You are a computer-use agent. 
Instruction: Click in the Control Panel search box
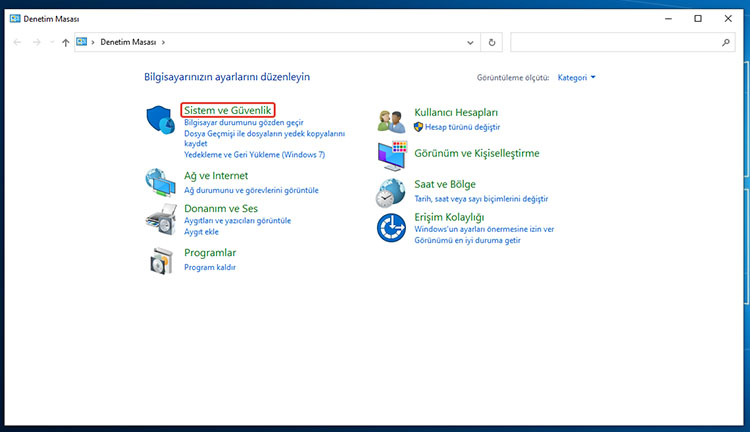coord(615,43)
